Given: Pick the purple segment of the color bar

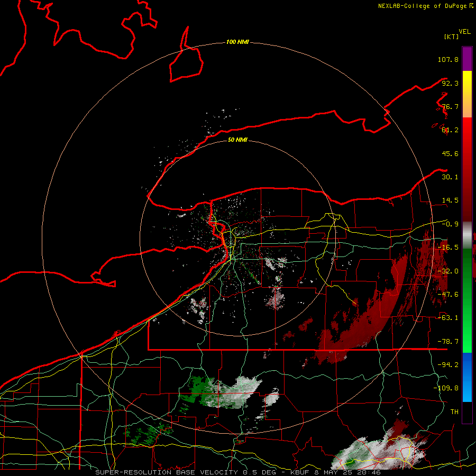Looking at the screenshot, I should [x=467, y=59].
